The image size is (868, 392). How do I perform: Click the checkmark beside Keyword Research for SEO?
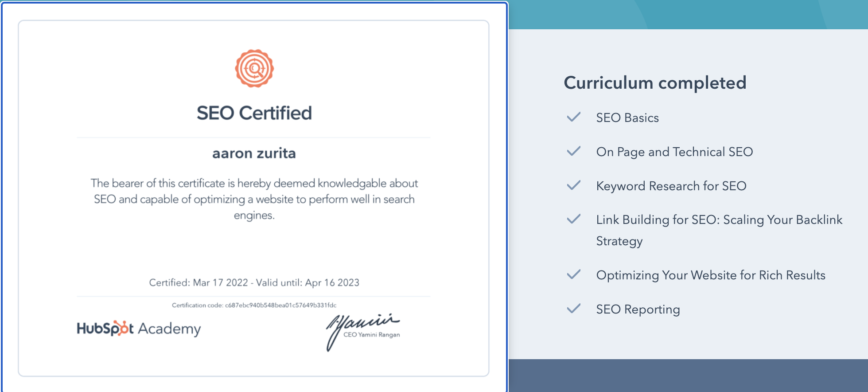574,185
